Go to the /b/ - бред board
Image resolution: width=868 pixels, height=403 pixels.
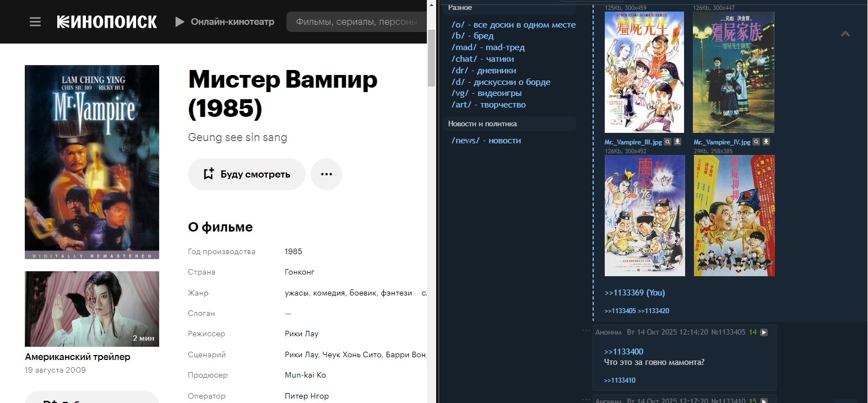tap(473, 36)
